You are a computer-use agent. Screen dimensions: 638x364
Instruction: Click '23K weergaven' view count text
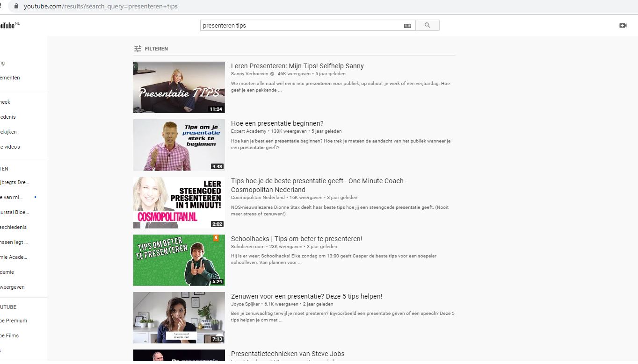[286, 246]
